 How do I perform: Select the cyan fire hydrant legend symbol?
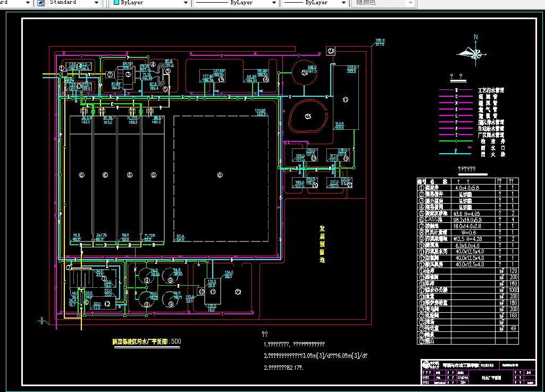455,152
